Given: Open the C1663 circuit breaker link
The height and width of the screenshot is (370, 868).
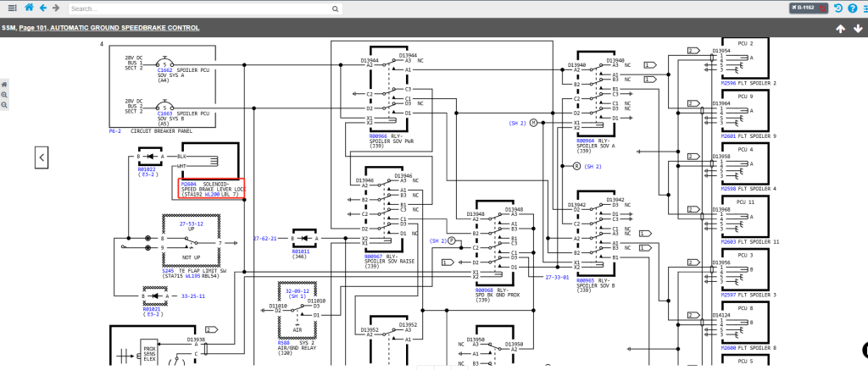Looking at the screenshot, I should [x=165, y=114].
